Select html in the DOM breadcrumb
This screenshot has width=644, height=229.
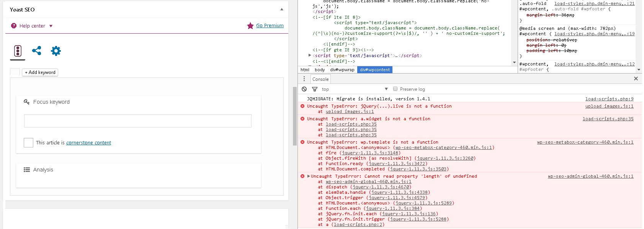click(x=305, y=70)
